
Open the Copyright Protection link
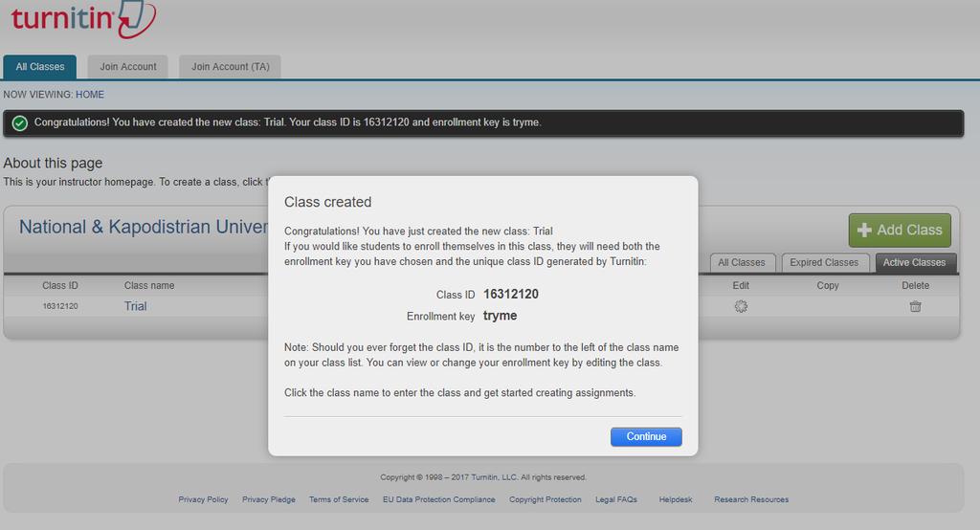(545, 499)
